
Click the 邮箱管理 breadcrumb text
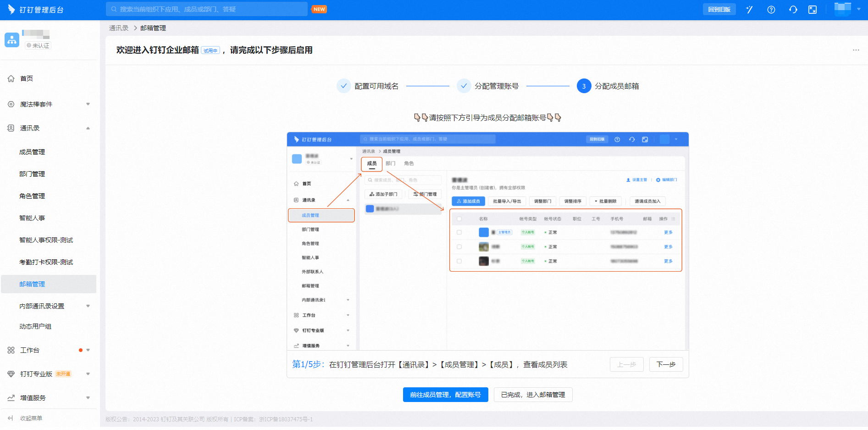click(153, 28)
